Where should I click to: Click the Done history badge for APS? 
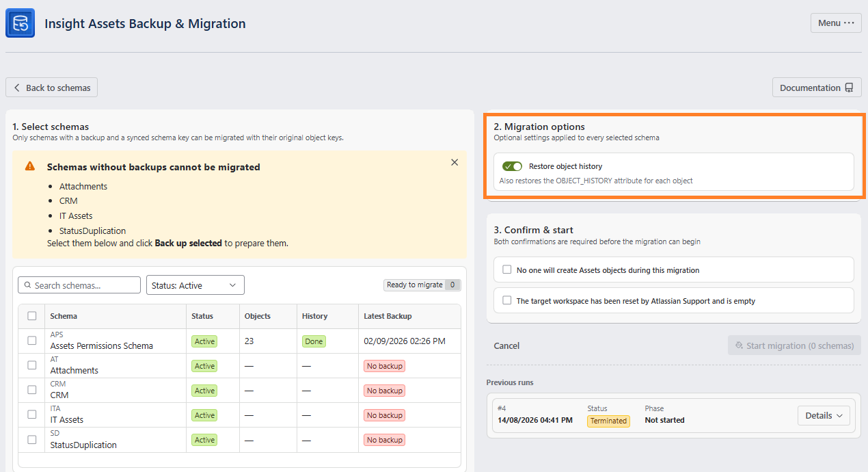coord(314,341)
